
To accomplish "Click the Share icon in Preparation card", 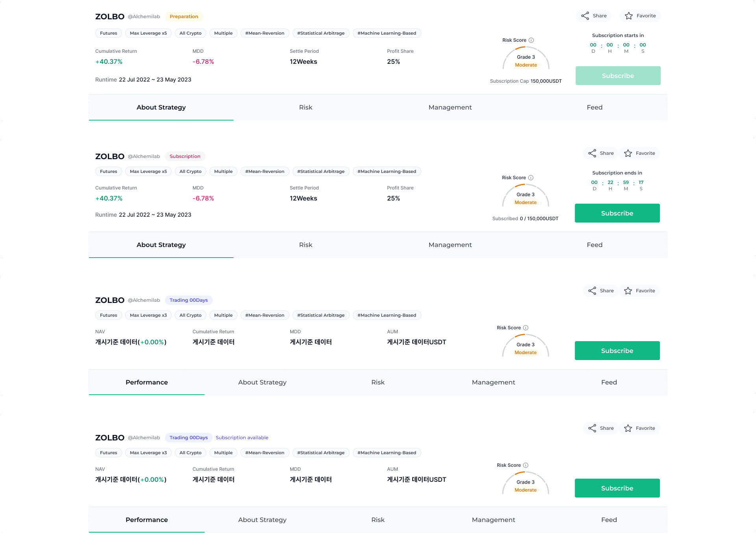I will 585,16.
